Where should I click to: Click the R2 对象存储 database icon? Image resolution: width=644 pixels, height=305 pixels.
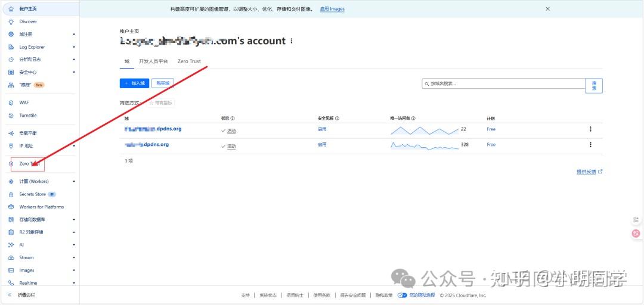pyautogui.click(x=11, y=232)
